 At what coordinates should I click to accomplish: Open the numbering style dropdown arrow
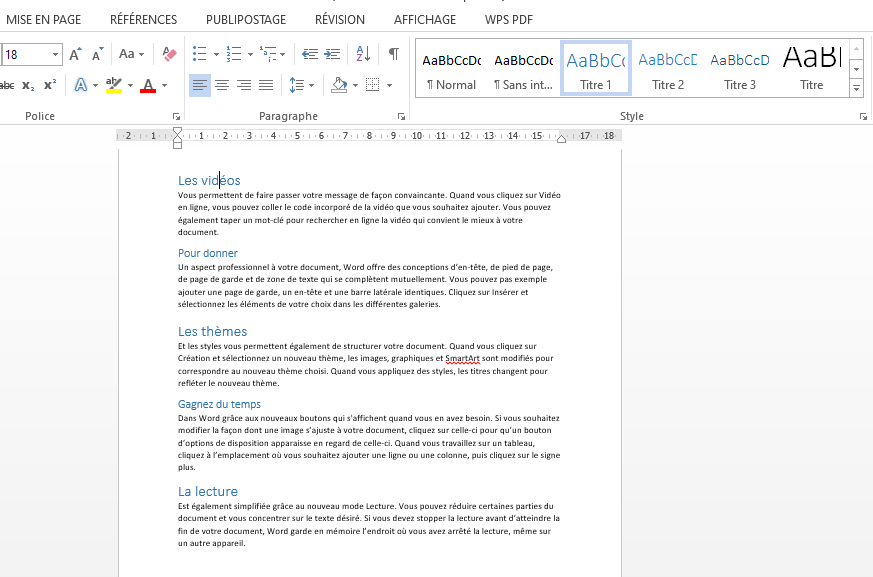click(x=250, y=54)
